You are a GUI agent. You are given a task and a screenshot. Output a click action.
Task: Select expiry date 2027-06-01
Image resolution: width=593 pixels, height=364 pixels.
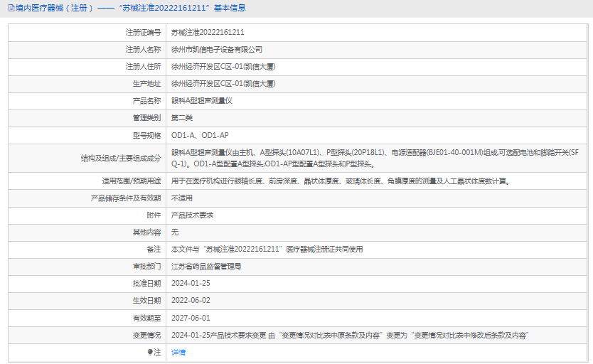pos(191,318)
